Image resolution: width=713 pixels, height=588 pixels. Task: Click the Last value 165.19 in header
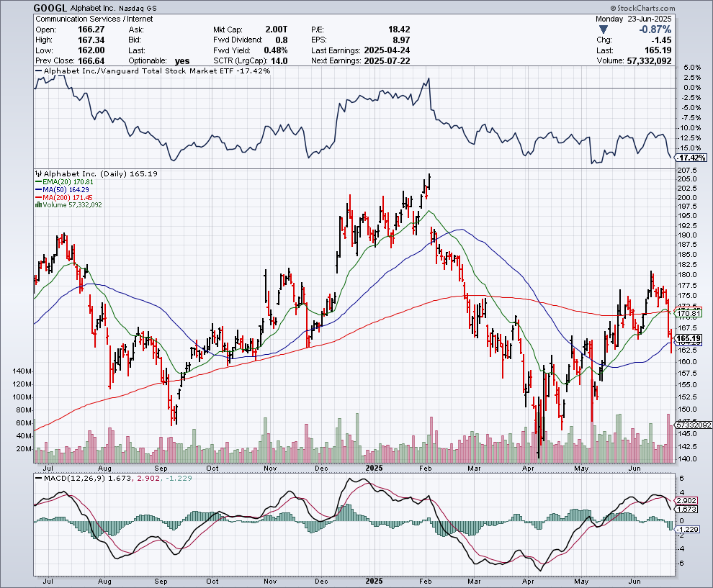click(658, 50)
